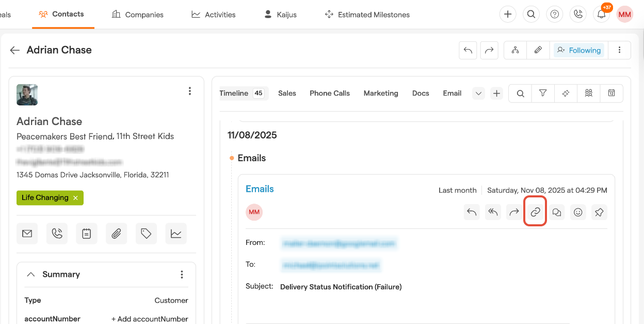Switch to the Phone Calls tab
Viewport: 644px width, 324px height.
[x=329, y=94]
